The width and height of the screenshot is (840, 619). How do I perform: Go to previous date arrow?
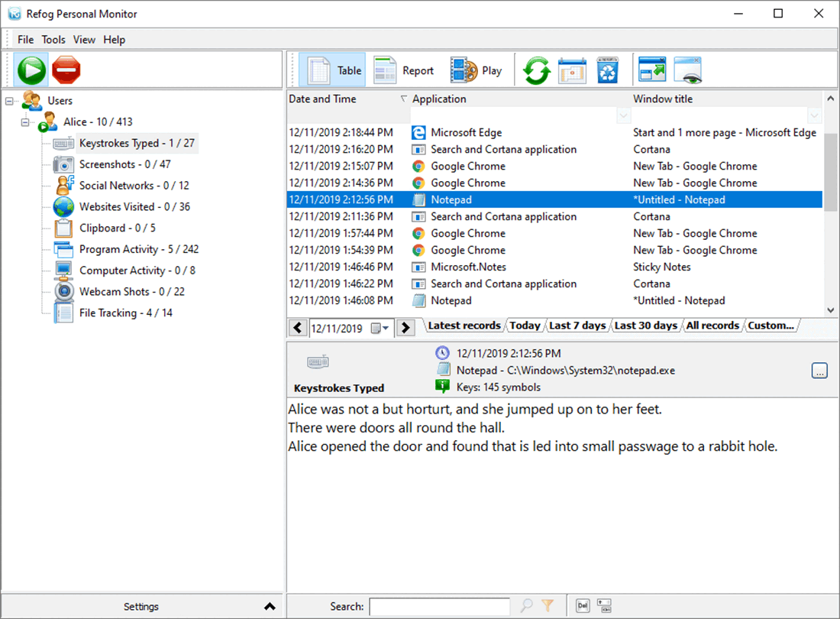click(x=298, y=327)
